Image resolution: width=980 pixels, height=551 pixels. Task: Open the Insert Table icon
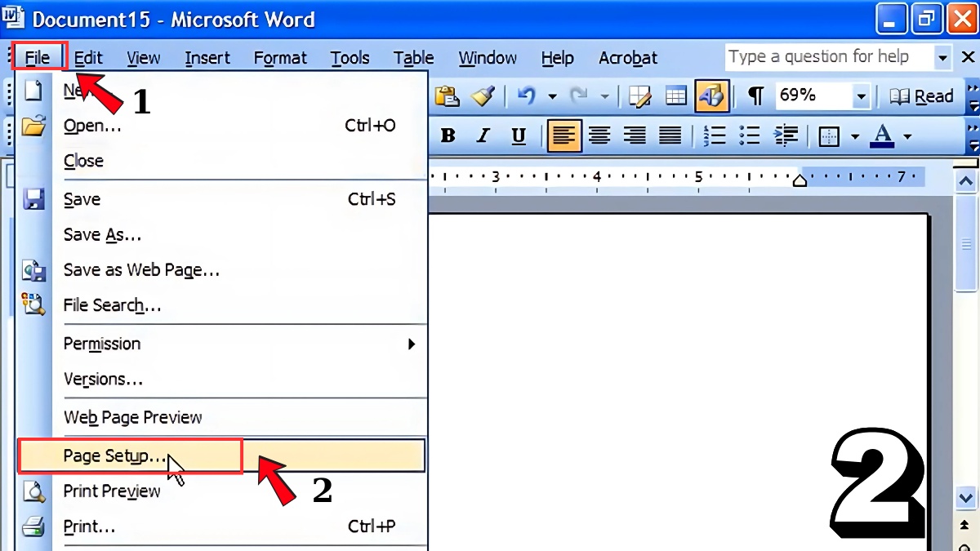pos(675,96)
